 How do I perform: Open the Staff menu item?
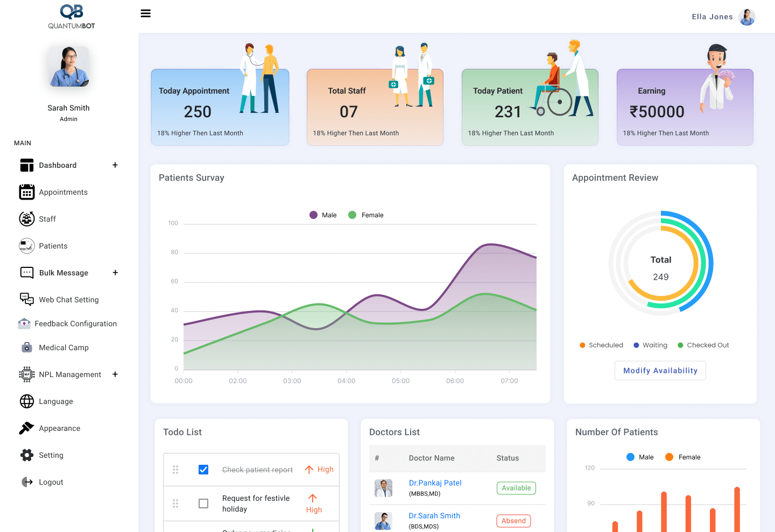click(47, 219)
